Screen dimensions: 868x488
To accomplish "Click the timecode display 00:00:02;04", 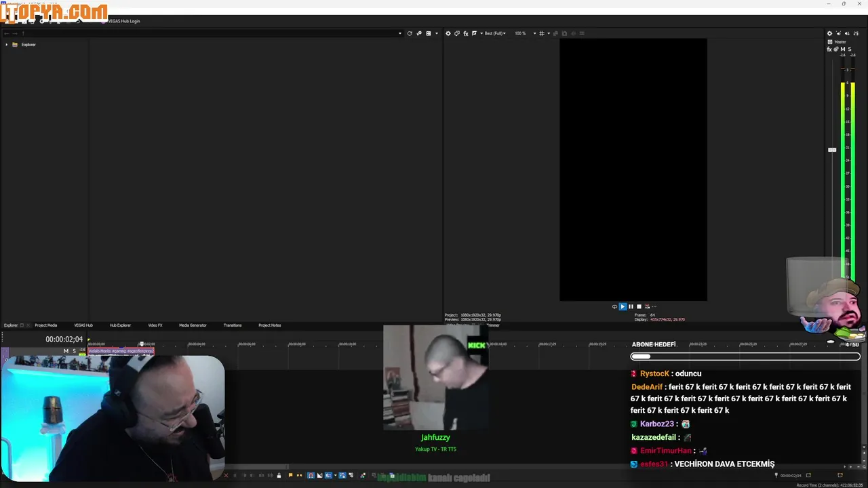I will pyautogui.click(x=64, y=340).
